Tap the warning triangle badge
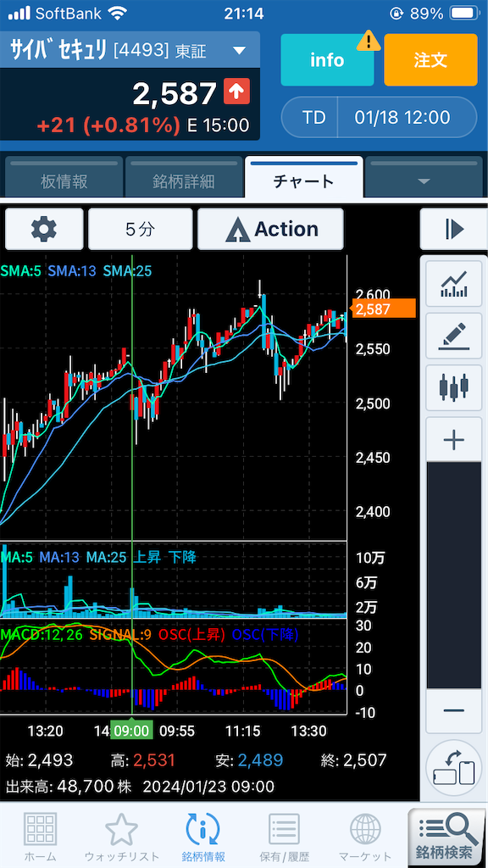488x868 pixels. click(x=368, y=40)
